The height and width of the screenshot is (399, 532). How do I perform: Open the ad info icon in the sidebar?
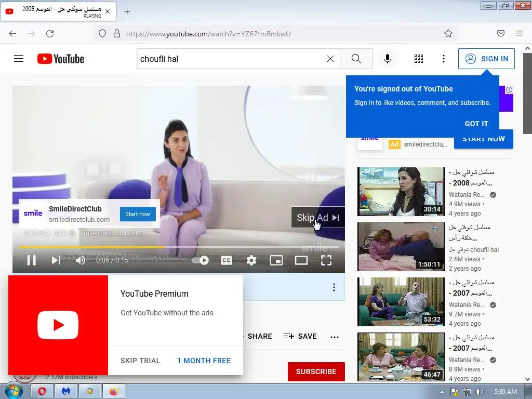(509, 90)
